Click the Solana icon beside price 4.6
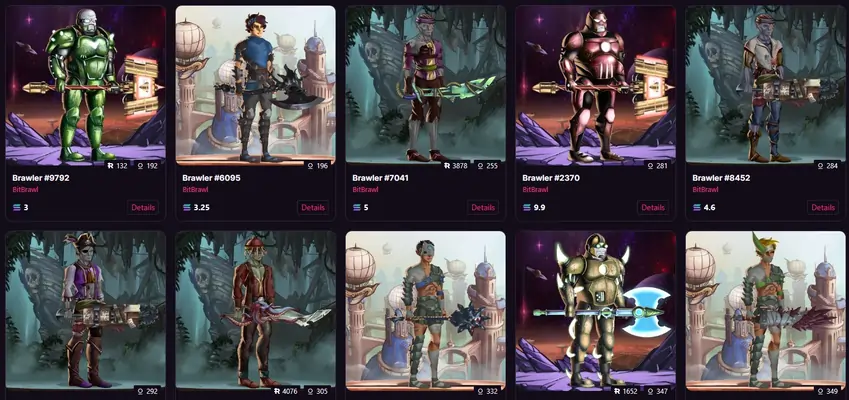Screen dimensions: 849x400 (x=697, y=207)
